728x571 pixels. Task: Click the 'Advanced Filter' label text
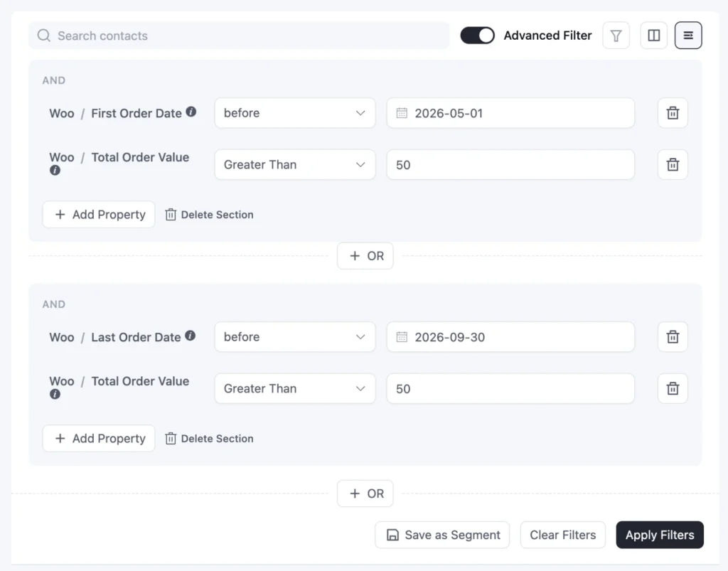point(547,36)
